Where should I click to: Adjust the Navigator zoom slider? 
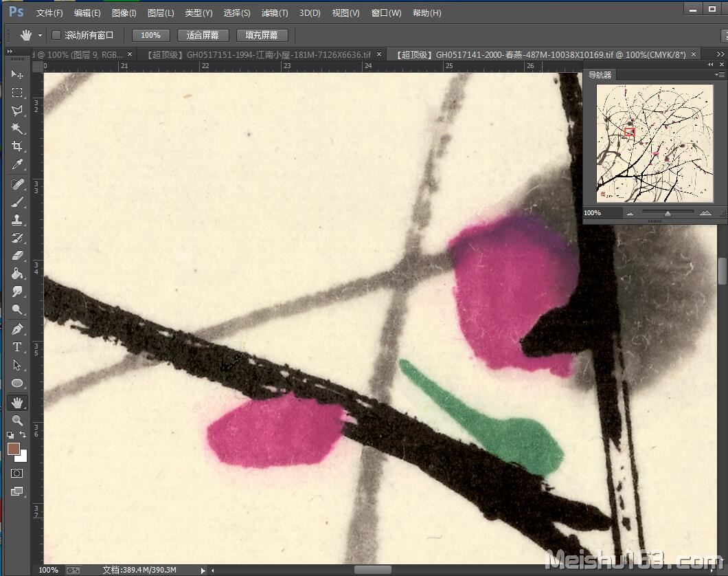click(x=668, y=213)
